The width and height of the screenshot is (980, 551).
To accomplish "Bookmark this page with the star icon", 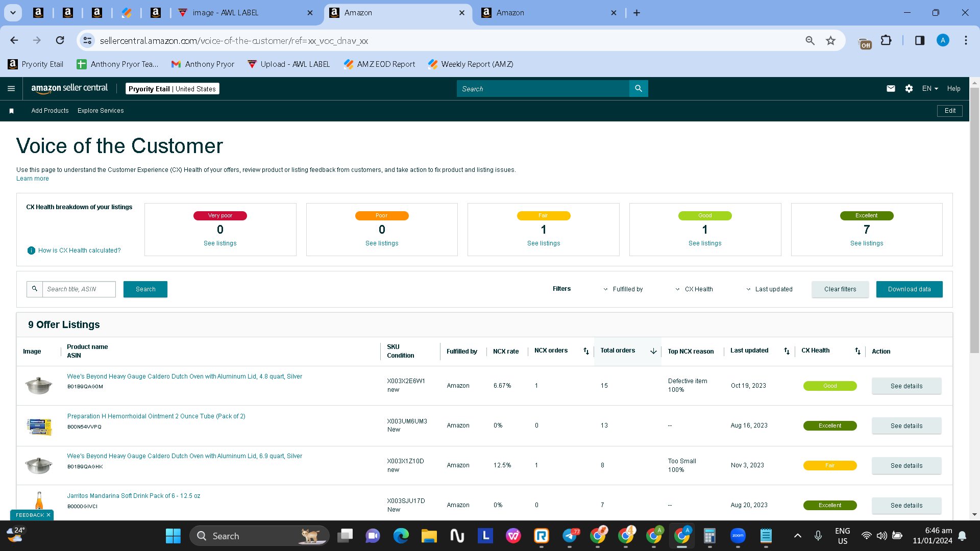I will 831,40.
